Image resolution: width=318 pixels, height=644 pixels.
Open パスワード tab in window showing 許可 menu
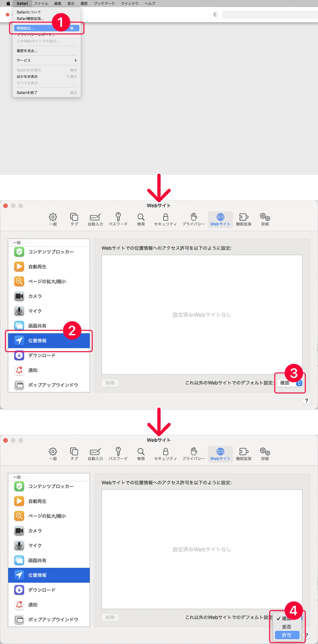click(118, 454)
